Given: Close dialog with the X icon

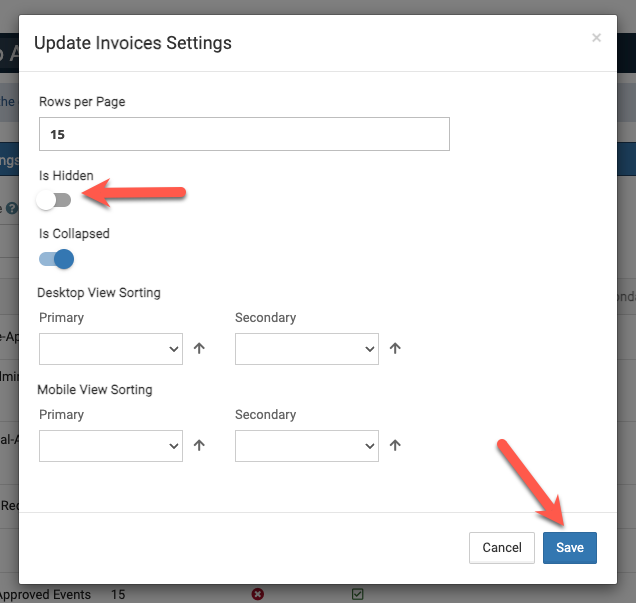Looking at the screenshot, I should (596, 38).
